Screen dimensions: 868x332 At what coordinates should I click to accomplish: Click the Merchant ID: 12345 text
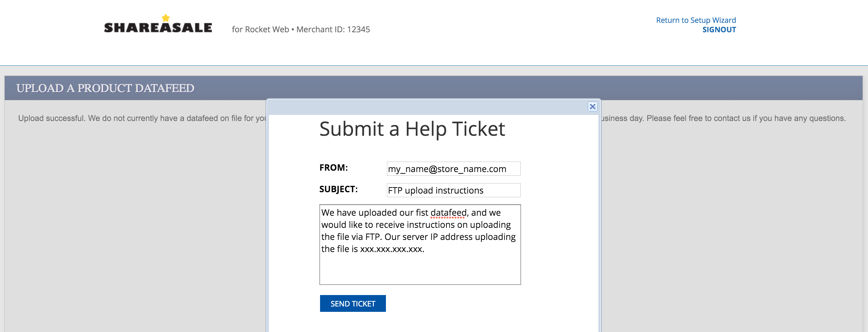point(333,29)
